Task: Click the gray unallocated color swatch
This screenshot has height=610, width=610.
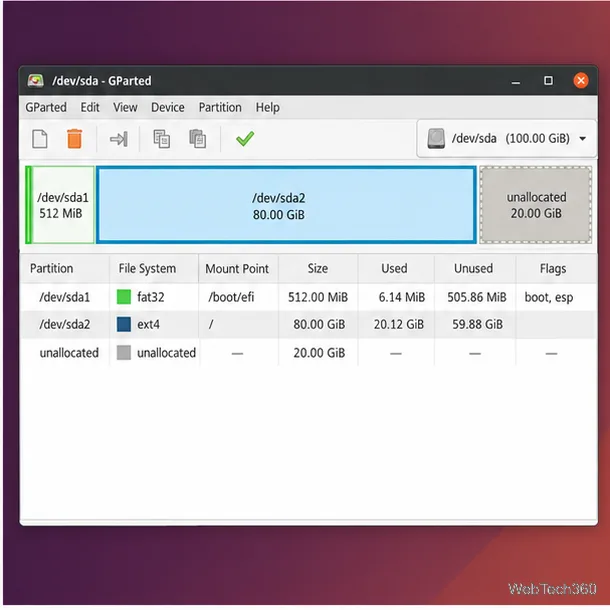Action: 124,352
